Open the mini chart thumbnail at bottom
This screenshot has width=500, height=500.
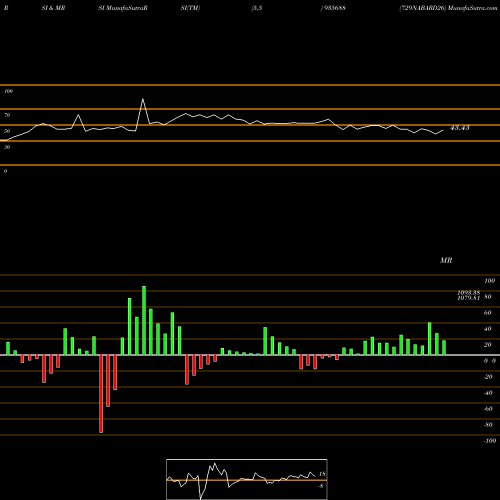247,479
